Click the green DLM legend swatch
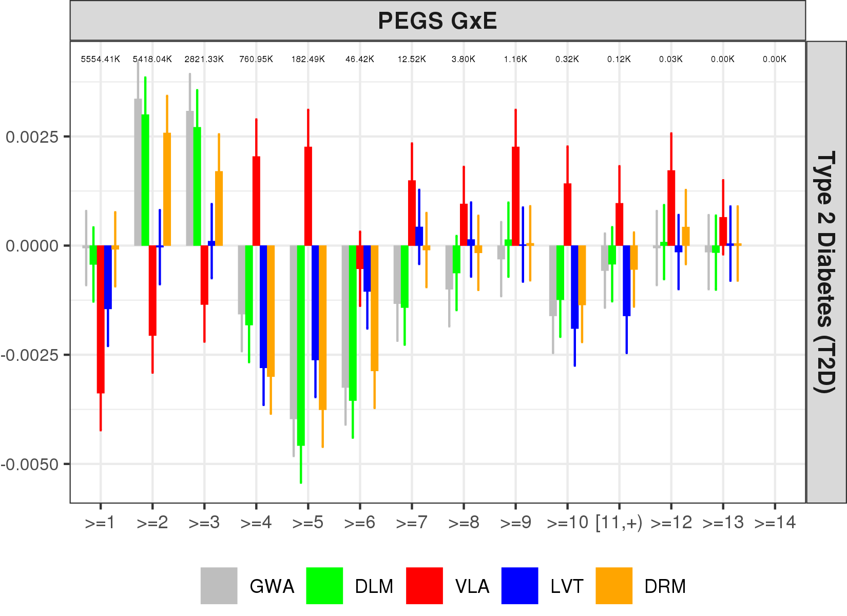 pyautogui.click(x=324, y=586)
